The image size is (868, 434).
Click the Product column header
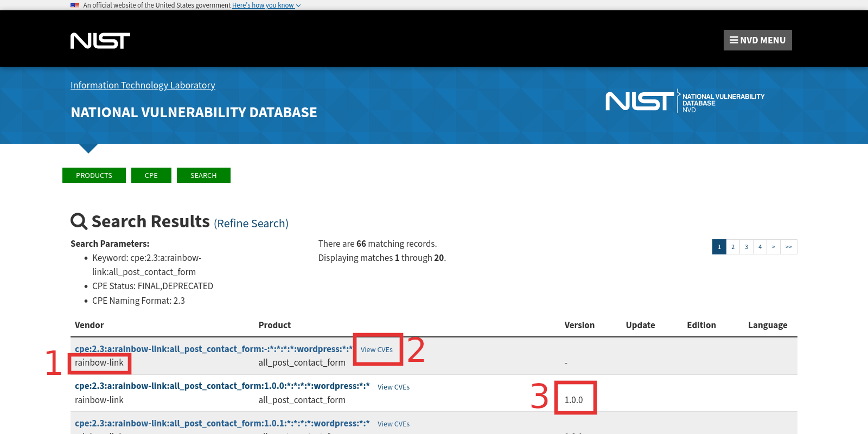(275, 325)
